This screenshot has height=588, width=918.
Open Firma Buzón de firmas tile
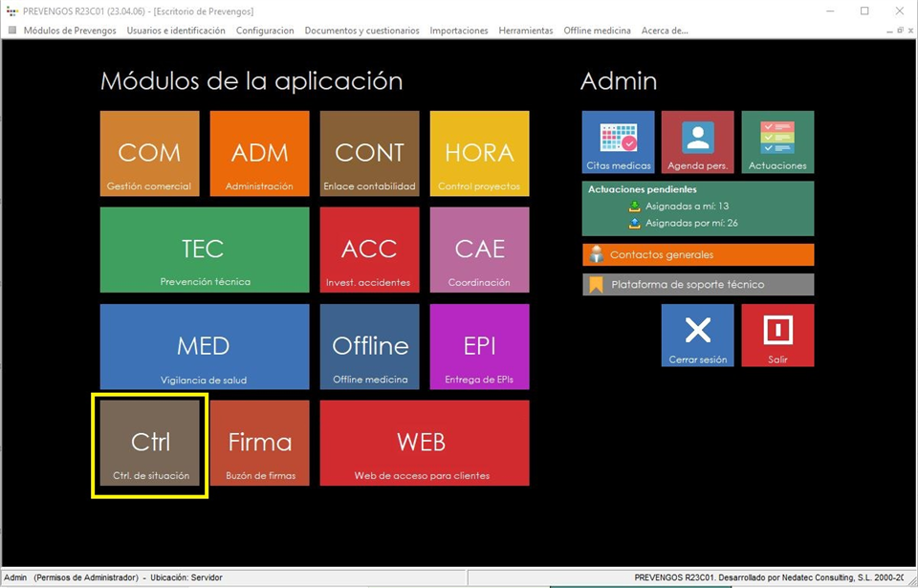tap(259, 443)
